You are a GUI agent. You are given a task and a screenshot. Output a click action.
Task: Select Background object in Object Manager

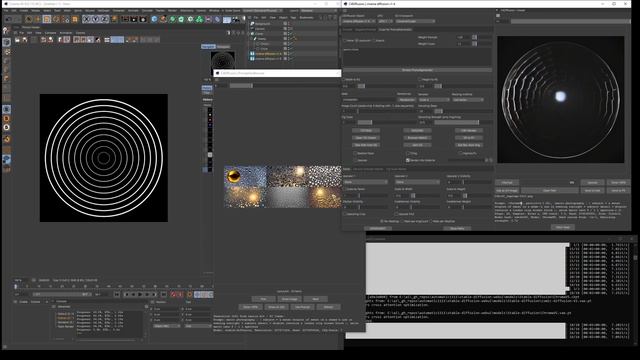coord(262,24)
